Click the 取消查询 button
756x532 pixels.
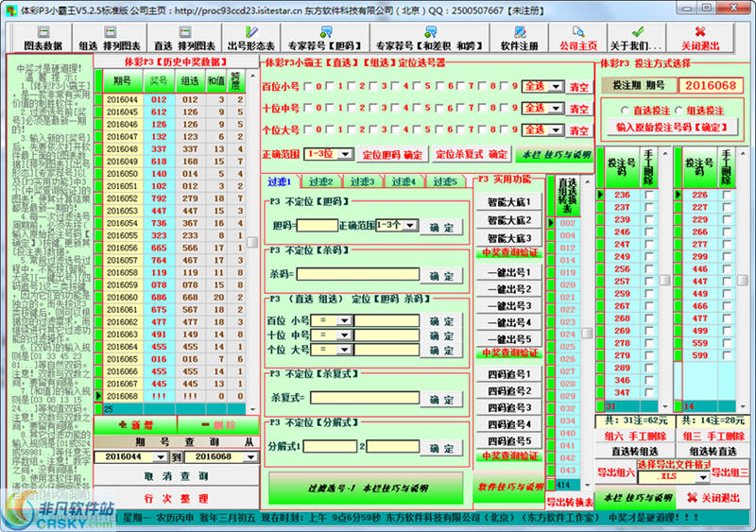tap(177, 476)
